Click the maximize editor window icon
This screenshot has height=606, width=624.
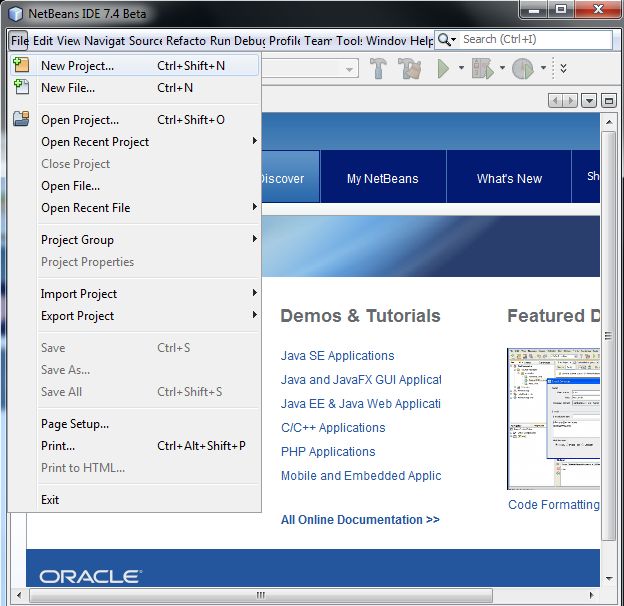click(608, 101)
